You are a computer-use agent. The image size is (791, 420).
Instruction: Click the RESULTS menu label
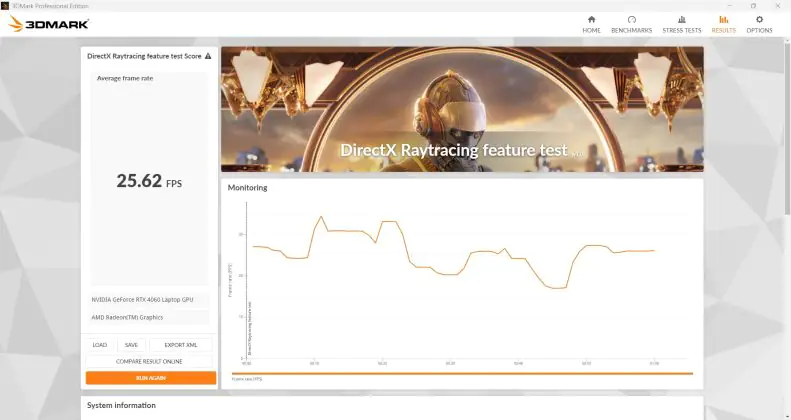tap(723, 30)
